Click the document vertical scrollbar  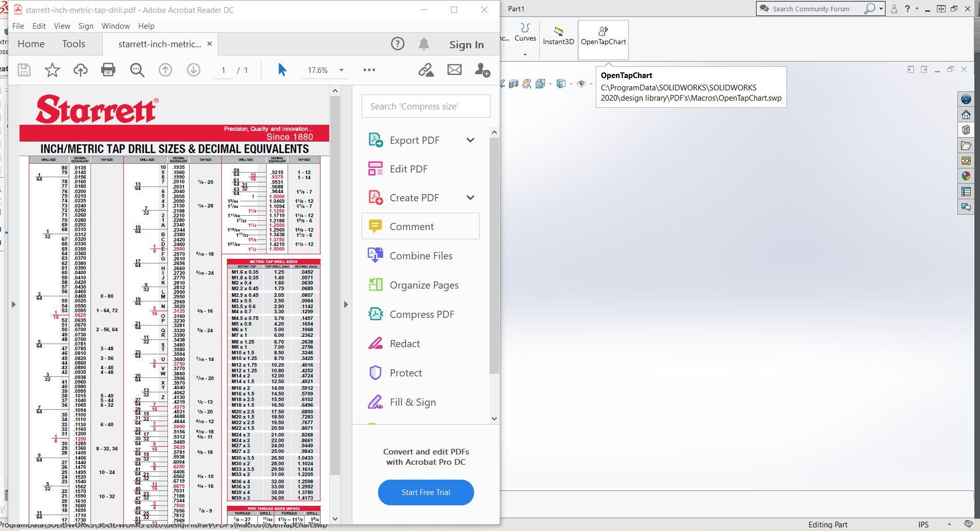(x=335, y=286)
